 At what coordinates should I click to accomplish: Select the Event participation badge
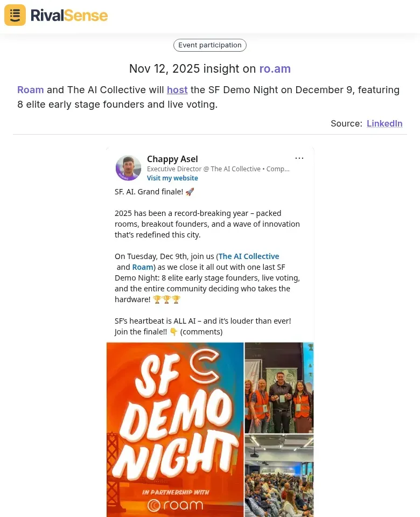[209, 45]
